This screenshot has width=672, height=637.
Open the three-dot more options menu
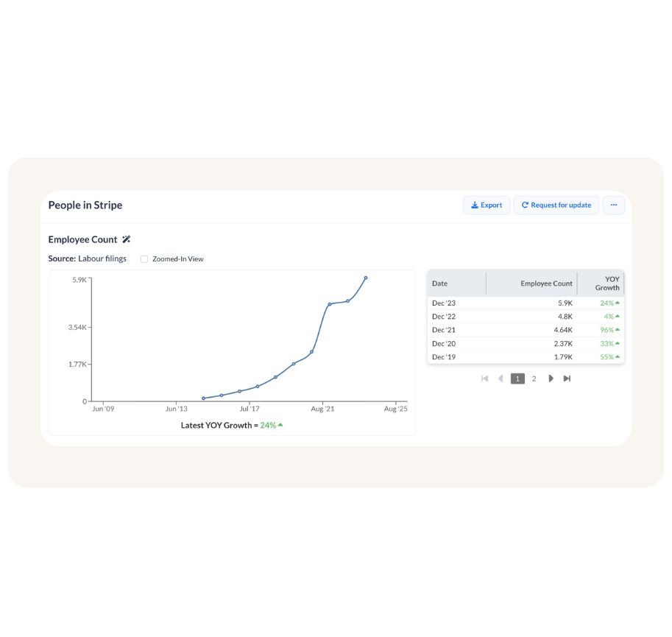pyautogui.click(x=613, y=205)
